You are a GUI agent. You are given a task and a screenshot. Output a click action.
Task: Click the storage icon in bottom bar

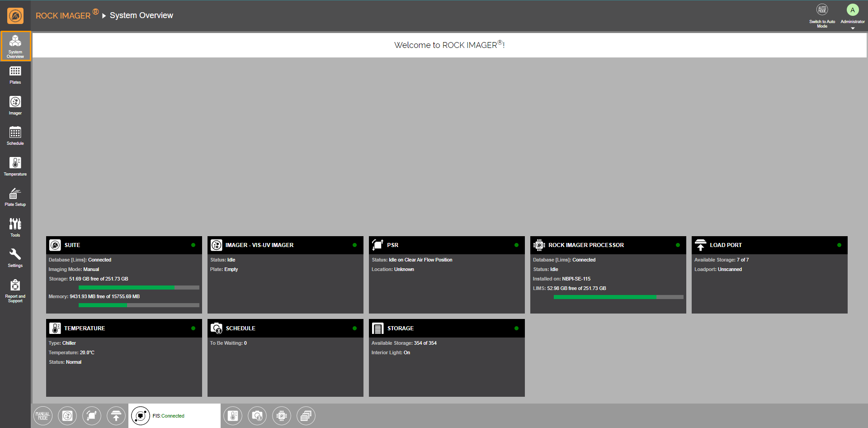click(x=306, y=416)
